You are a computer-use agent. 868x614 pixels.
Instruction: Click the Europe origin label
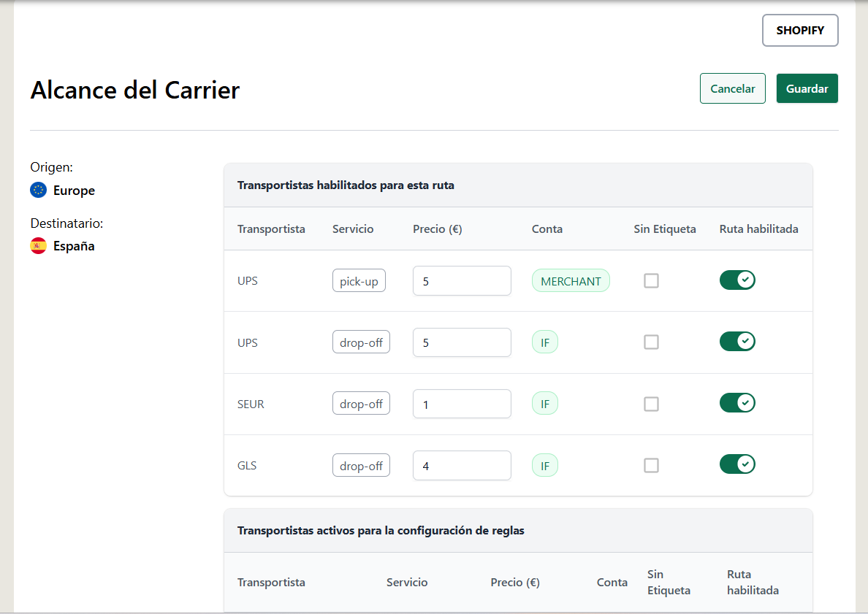point(74,191)
